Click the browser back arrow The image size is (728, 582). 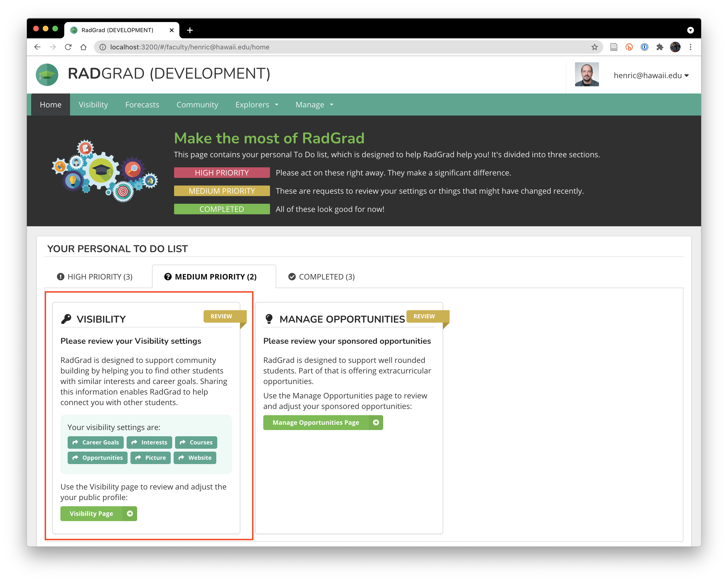37,47
